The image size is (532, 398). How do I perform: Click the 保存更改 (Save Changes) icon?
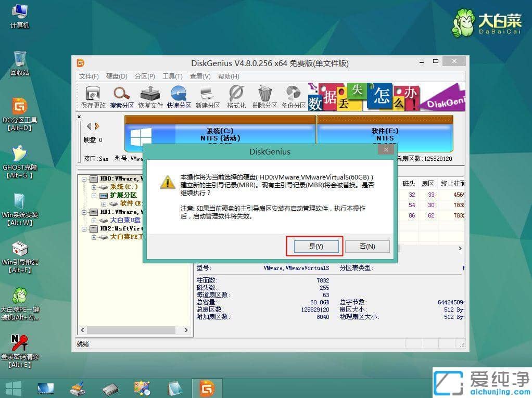coord(93,96)
